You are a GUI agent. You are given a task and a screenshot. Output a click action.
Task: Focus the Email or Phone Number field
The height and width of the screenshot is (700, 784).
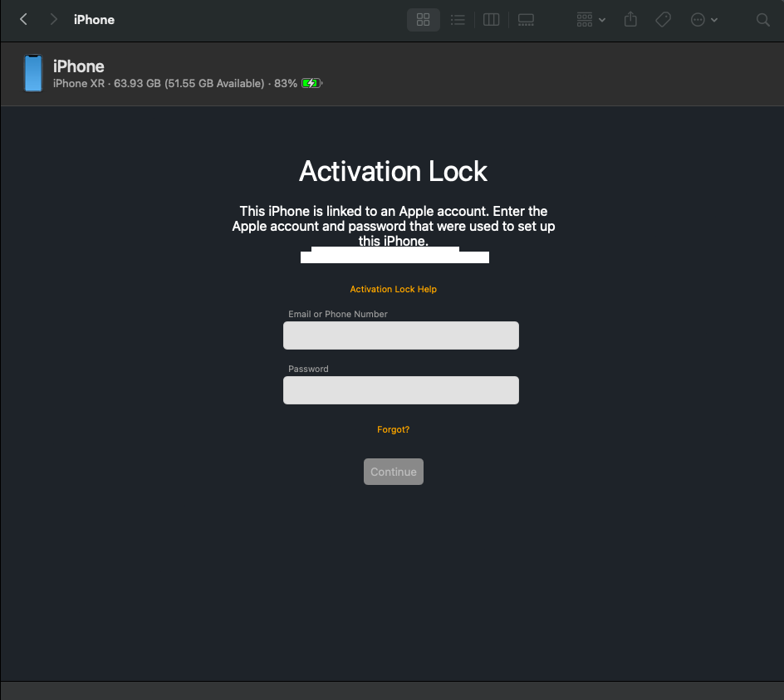[400, 335]
